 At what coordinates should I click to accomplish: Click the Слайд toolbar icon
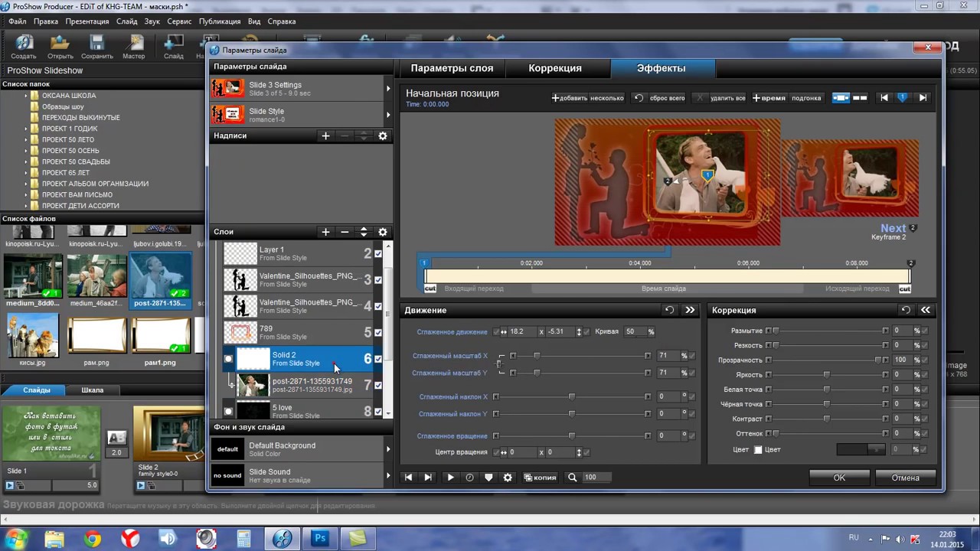pos(174,43)
